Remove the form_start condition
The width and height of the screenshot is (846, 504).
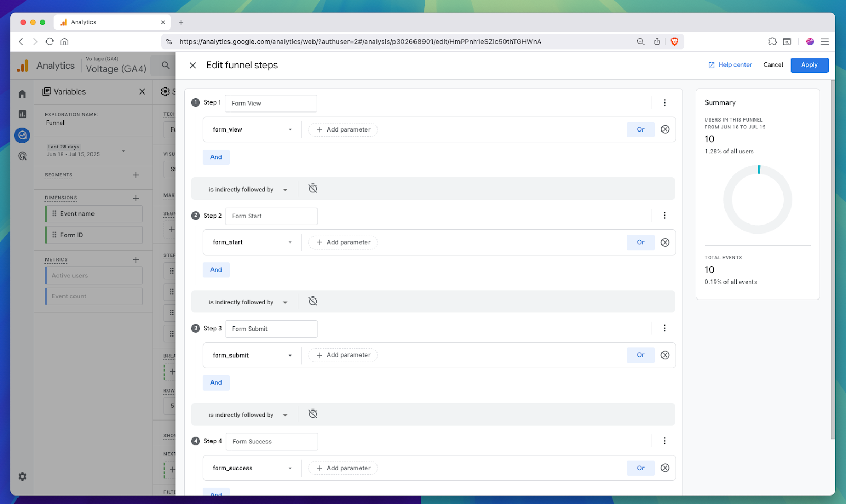[665, 242]
